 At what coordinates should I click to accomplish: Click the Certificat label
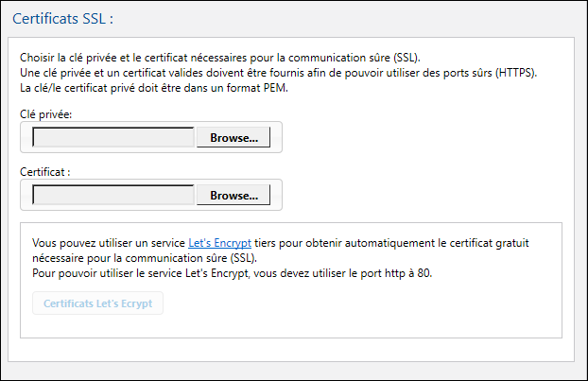(44, 172)
